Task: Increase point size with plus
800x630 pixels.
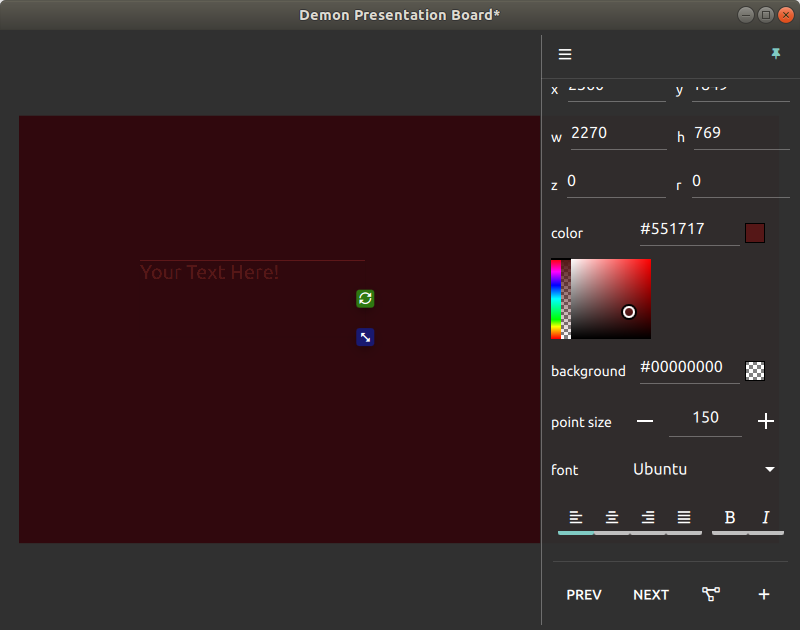Action: tap(766, 421)
